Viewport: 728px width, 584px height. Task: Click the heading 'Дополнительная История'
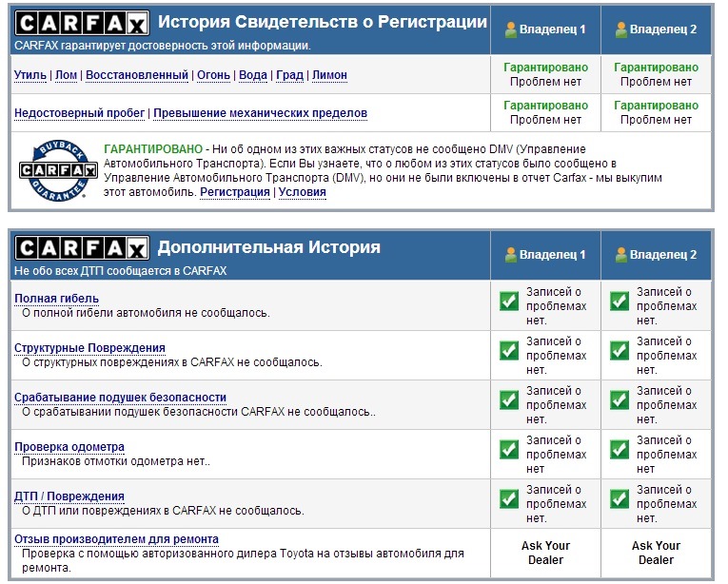pyautogui.click(x=268, y=247)
